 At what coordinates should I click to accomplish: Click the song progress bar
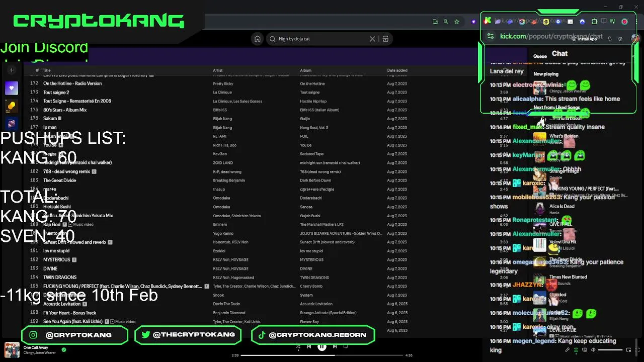[x=321, y=355]
